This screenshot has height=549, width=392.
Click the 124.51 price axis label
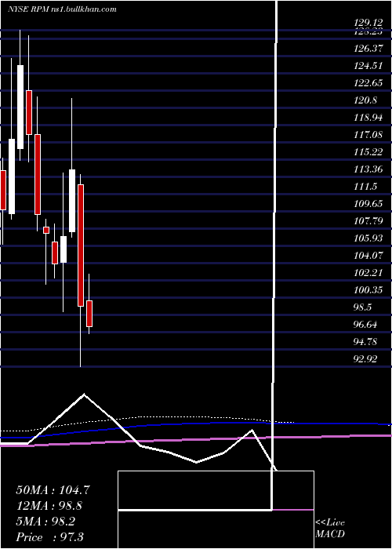368,66
